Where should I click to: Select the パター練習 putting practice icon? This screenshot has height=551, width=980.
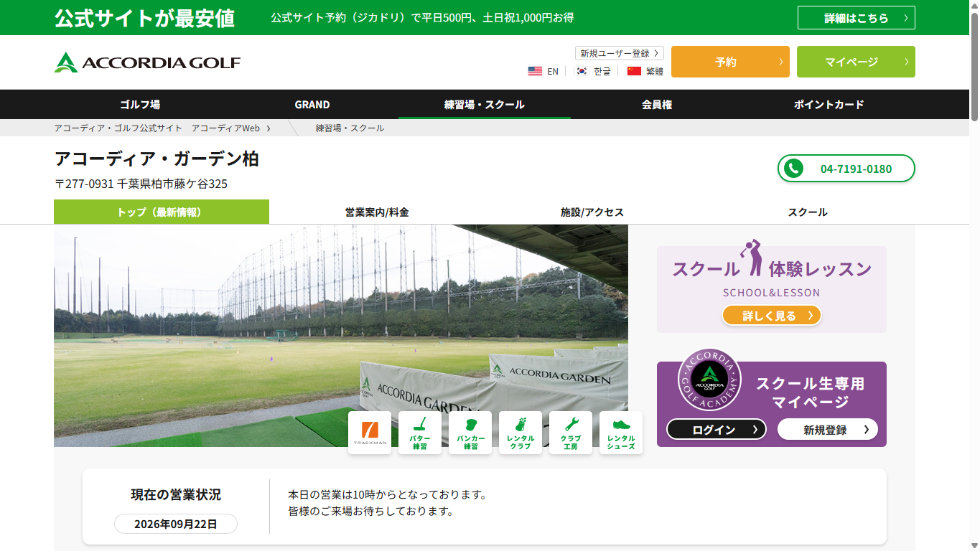pyautogui.click(x=420, y=433)
